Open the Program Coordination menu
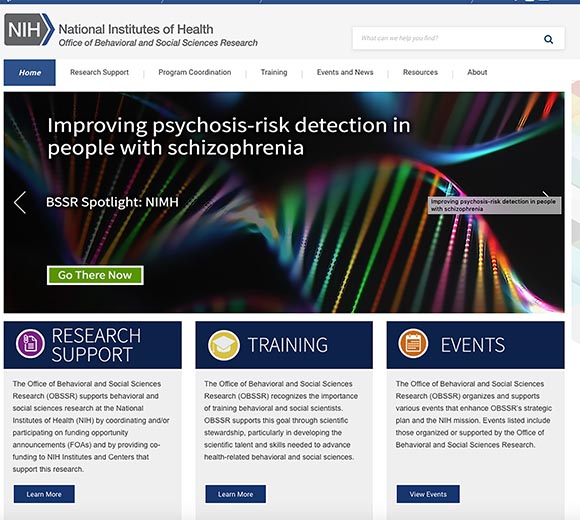Viewport: 580px width, 520px height. pyautogui.click(x=195, y=72)
